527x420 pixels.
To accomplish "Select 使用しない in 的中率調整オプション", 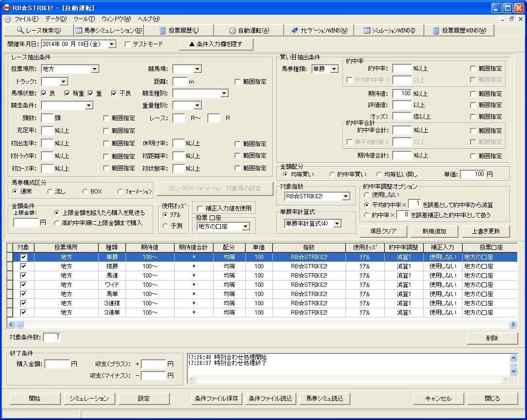I will [367, 195].
